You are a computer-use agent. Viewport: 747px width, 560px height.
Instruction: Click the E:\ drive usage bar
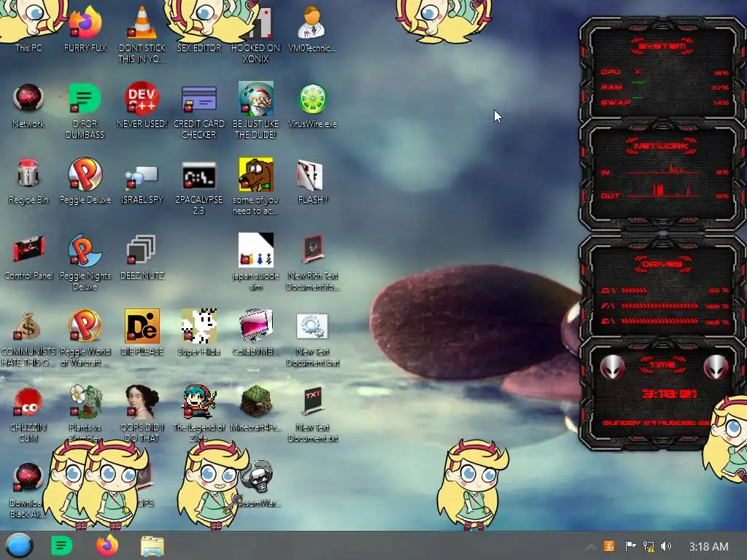pyautogui.click(x=659, y=322)
